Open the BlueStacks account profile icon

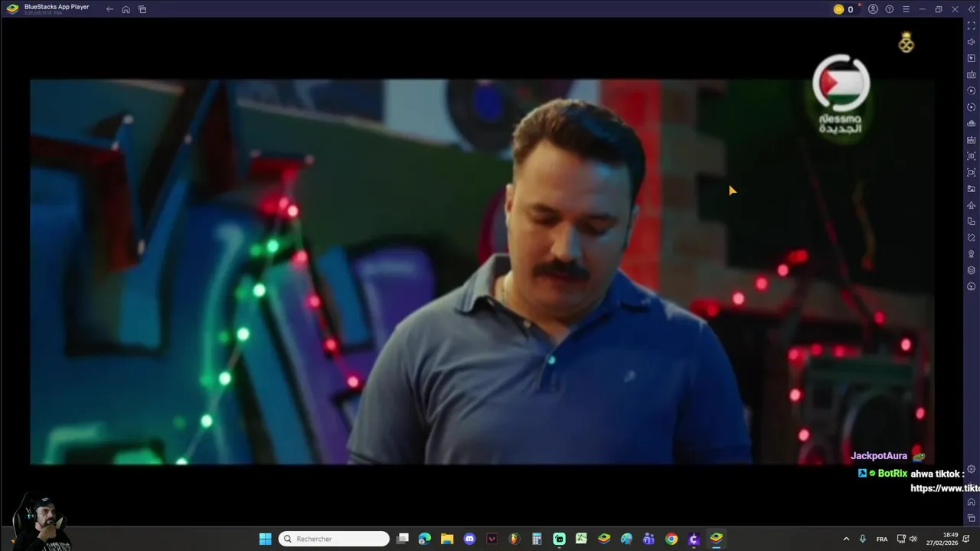[873, 9]
